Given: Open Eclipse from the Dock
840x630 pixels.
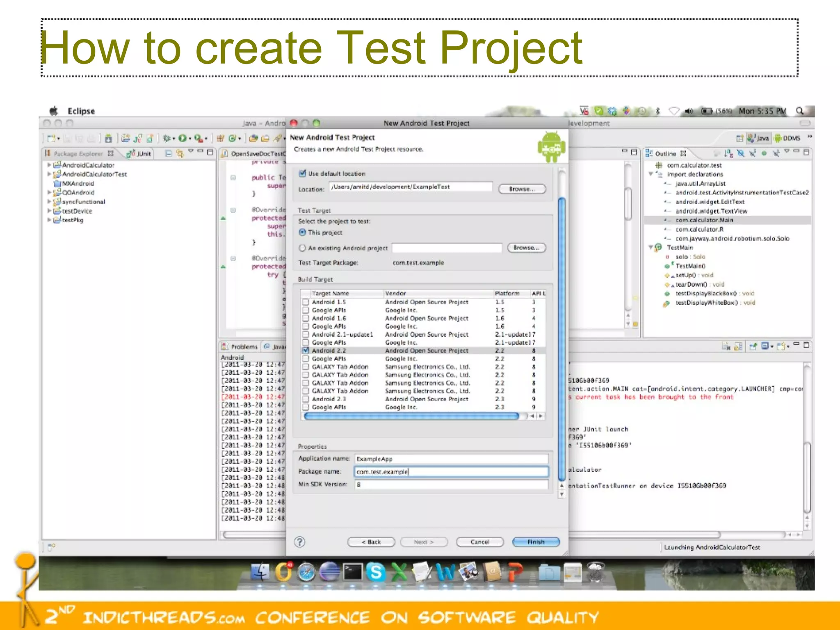Looking at the screenshot, I should coord(329,572).
